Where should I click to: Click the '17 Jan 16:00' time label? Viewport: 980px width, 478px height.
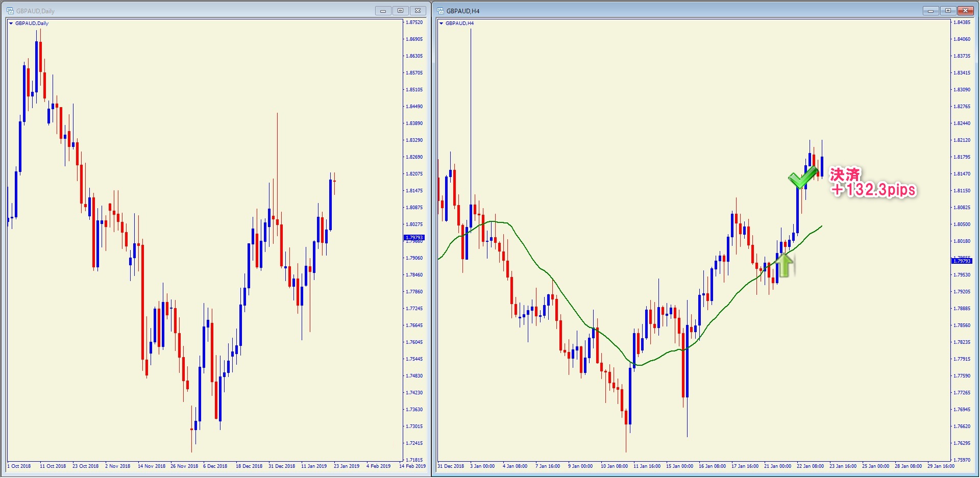[745, 466]
